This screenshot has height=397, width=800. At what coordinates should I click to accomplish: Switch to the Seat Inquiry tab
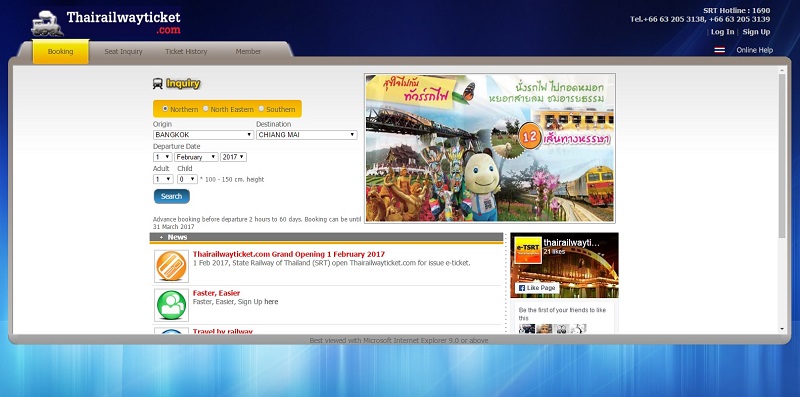[123, 52]
